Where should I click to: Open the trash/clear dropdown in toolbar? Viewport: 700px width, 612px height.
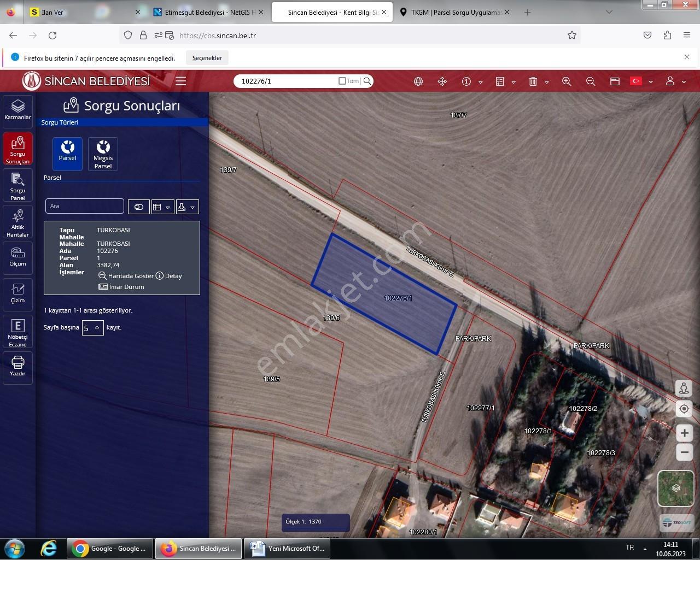546,83
